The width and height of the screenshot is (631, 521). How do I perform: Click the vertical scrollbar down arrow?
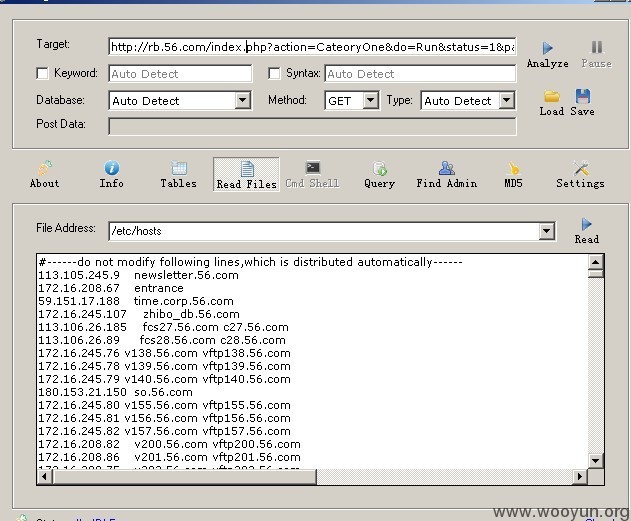pos(596,461)
